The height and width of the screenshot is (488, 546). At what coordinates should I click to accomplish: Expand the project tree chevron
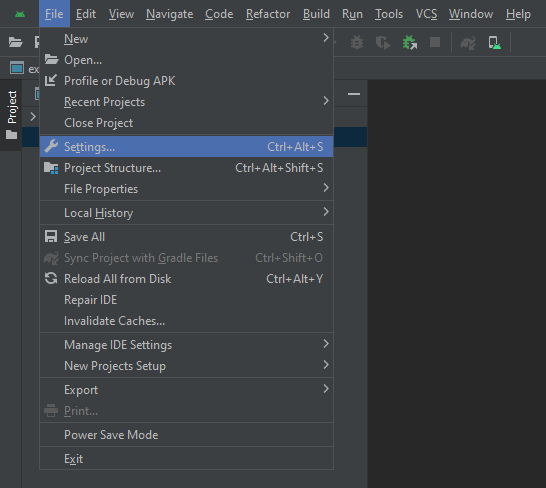[33, 116]
